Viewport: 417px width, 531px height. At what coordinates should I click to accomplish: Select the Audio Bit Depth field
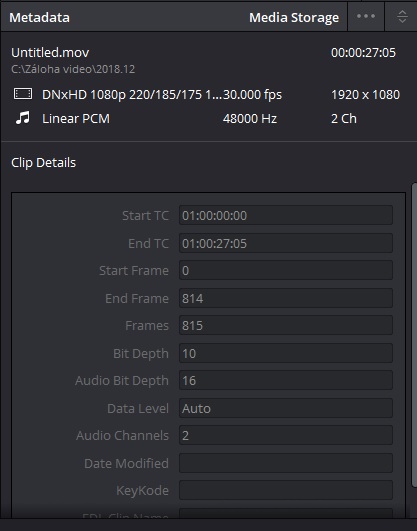tap(286, 380)
